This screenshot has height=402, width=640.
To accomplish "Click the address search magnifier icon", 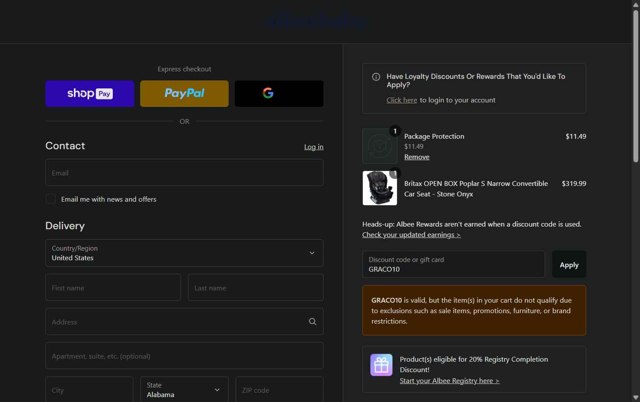I will click(x=312, y=322).
